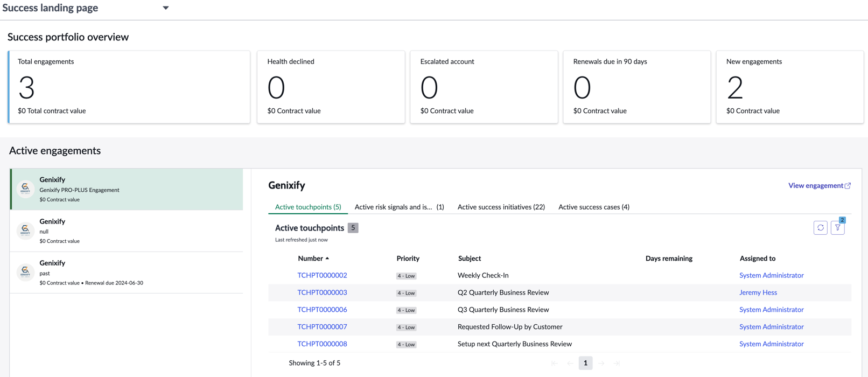The image size is (868, 377).
Task: Go to previous page of touchpoints
Action: [x=570, y=364]
